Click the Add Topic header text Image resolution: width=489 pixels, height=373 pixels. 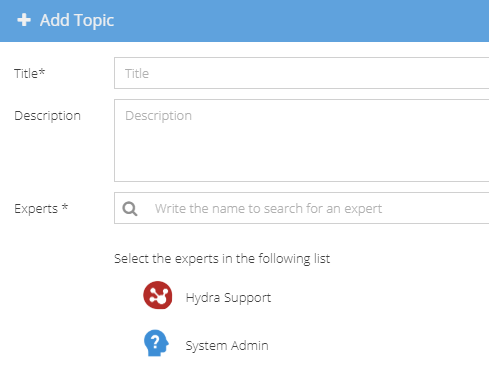pyautogui.click(x=77, y=20)
